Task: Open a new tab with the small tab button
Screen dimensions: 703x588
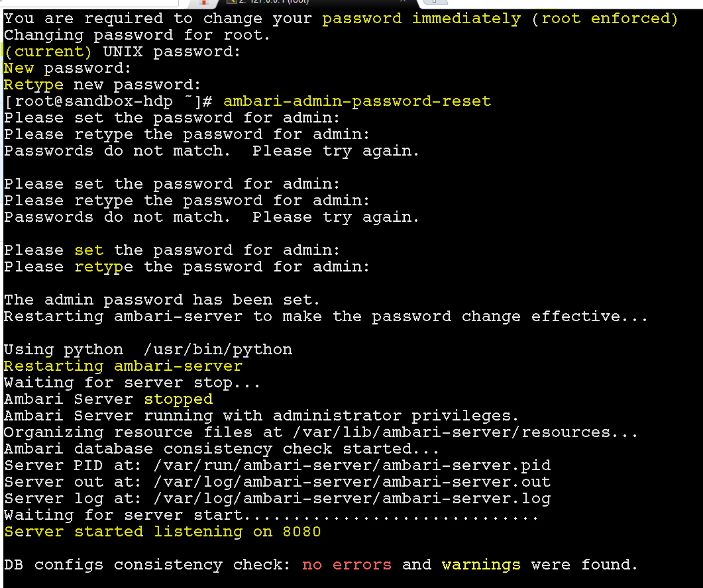Action: 435,2
